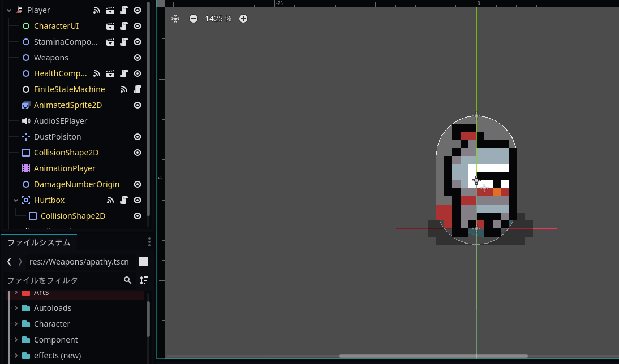Toggle visibility of Player node
Image resolution: width=619 pixels, height=364 pixels.
137,10
